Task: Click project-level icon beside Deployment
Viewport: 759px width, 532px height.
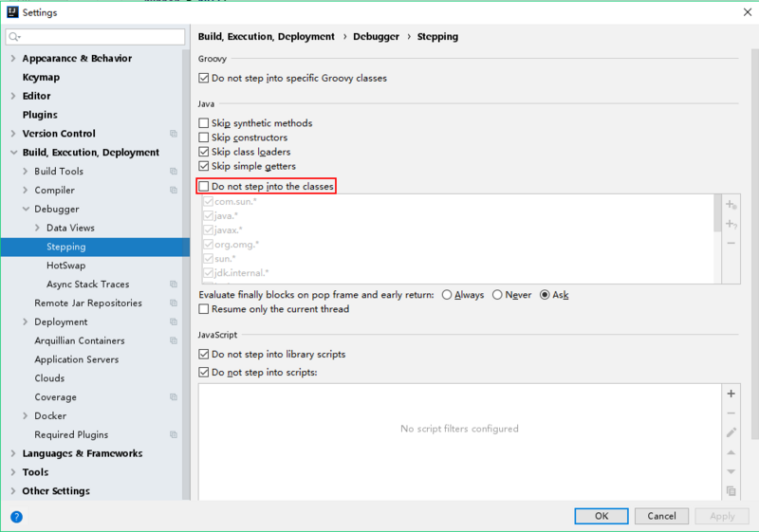Action: tap(174, 322)
